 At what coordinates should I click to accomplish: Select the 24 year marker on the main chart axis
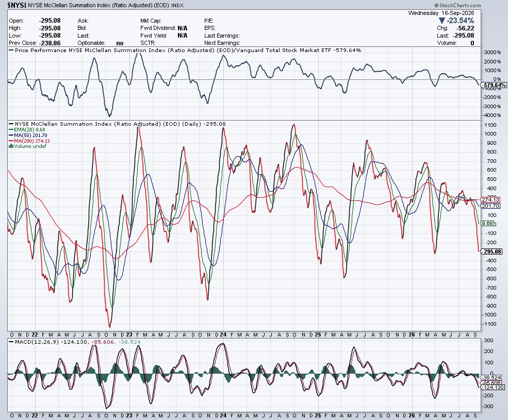tap(223, 334)
